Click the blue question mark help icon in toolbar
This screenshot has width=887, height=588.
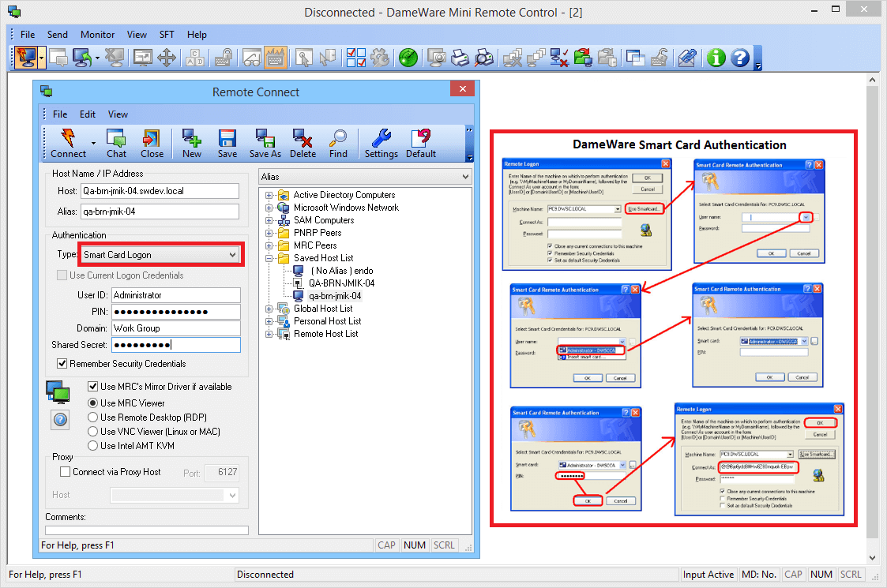pyautogui.click(x=740, y=58)
